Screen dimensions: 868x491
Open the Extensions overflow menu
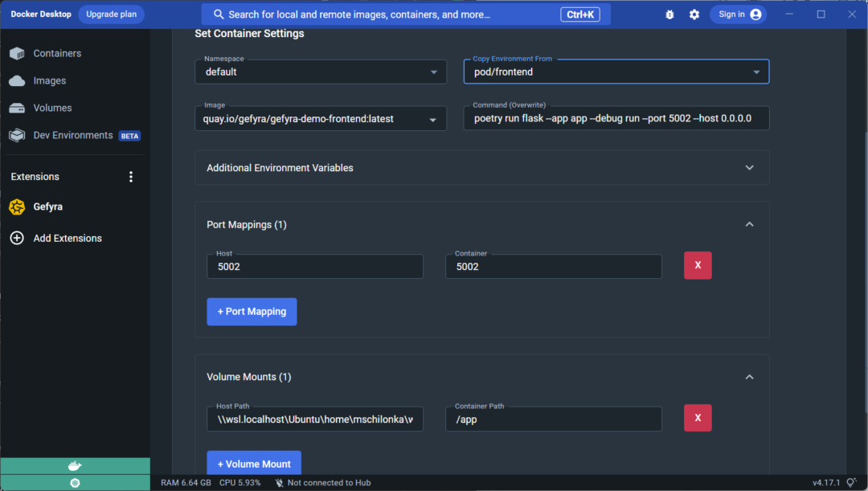(131, 176)
